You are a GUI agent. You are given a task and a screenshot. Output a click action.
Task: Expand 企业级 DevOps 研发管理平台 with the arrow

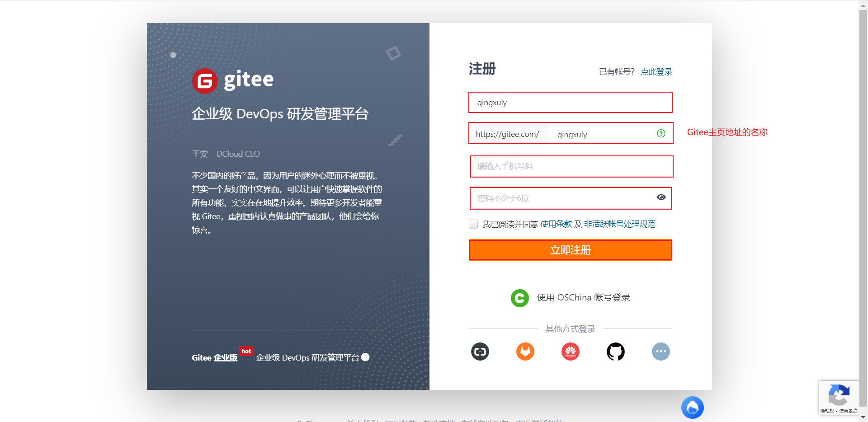point(365,357)
